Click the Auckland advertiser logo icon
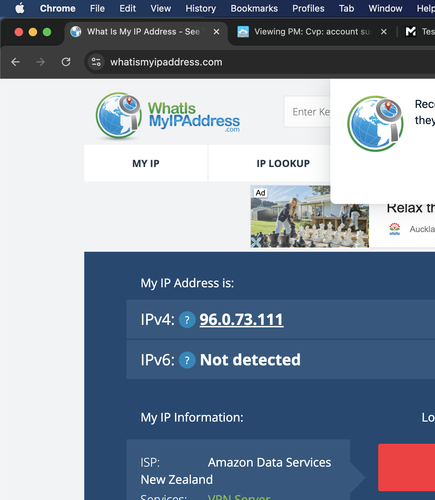Viewport: 435px width, 500px height. [x=395, y=229]
